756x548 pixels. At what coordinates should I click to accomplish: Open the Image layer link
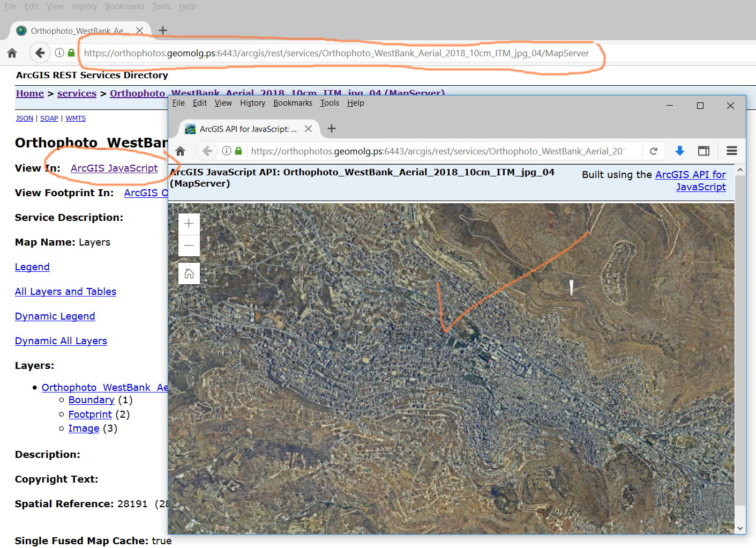(84, 428)
